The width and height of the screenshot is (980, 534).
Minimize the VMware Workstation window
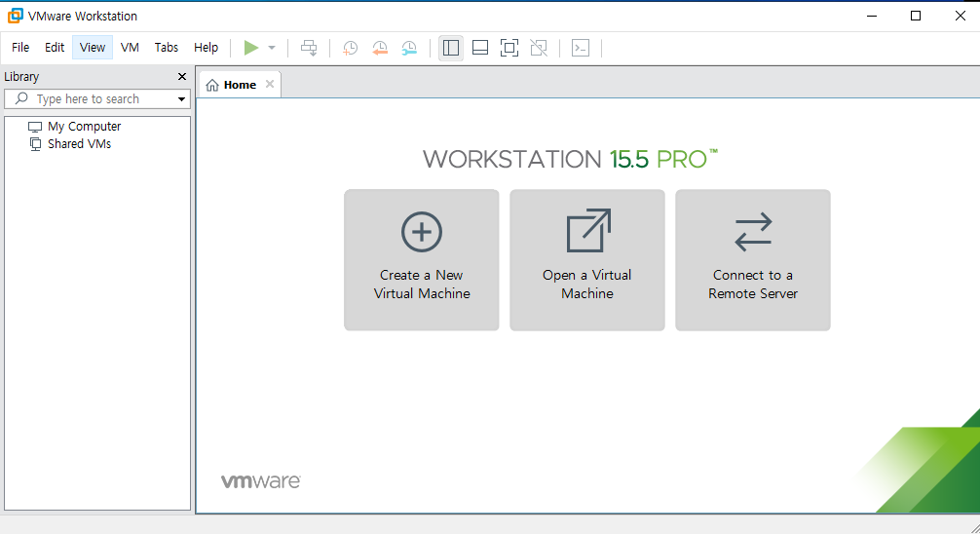(872, 16)
